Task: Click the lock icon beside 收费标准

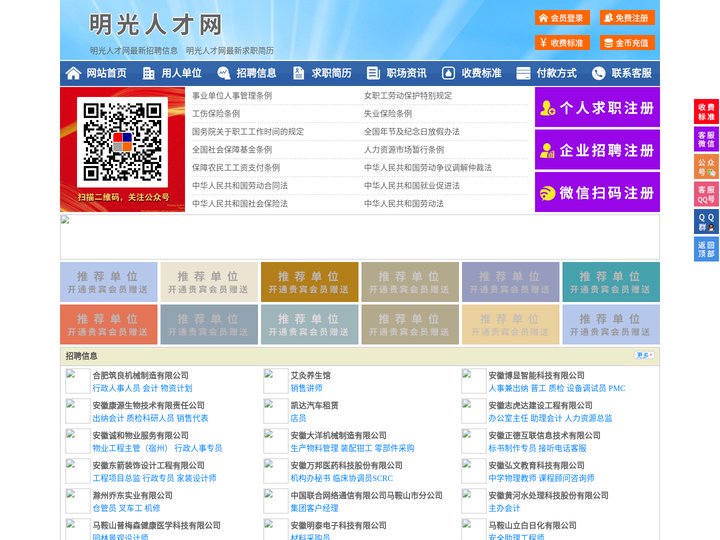Action: point(448,73)
